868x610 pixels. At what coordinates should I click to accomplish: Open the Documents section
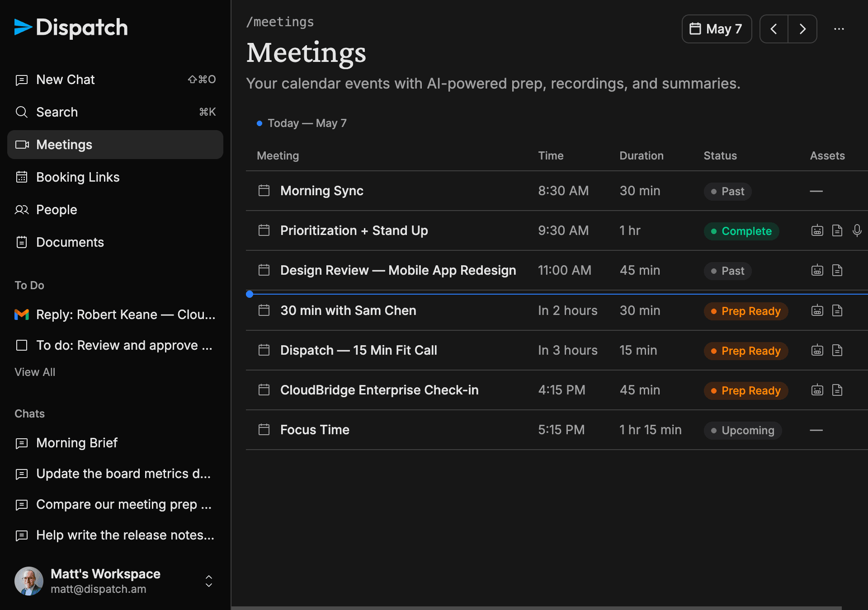point(115,242)
